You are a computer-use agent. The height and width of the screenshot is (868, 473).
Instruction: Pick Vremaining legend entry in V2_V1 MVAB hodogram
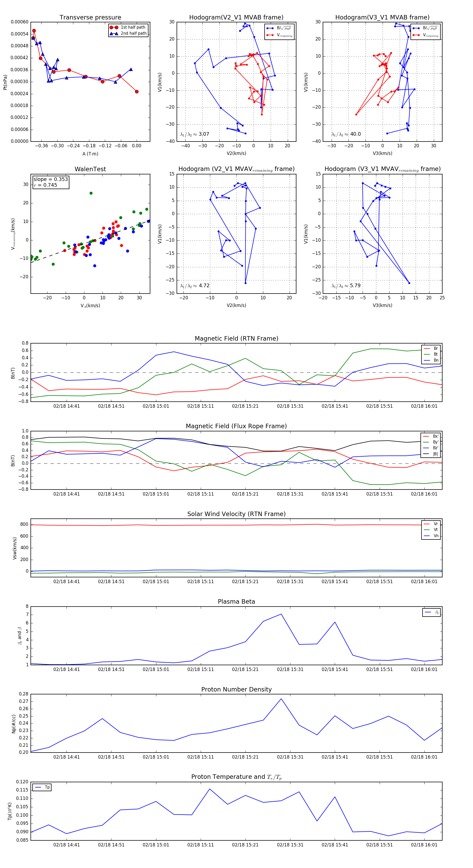tap(279, 35)
